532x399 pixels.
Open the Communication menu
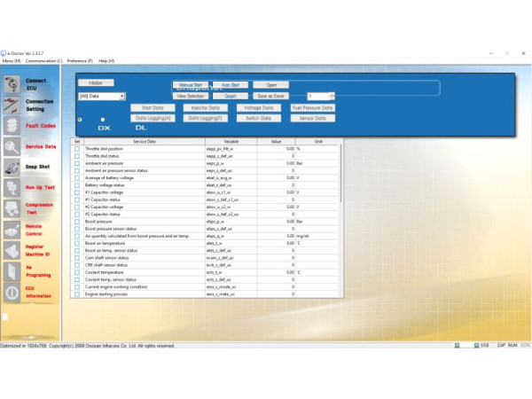[43, 60]
